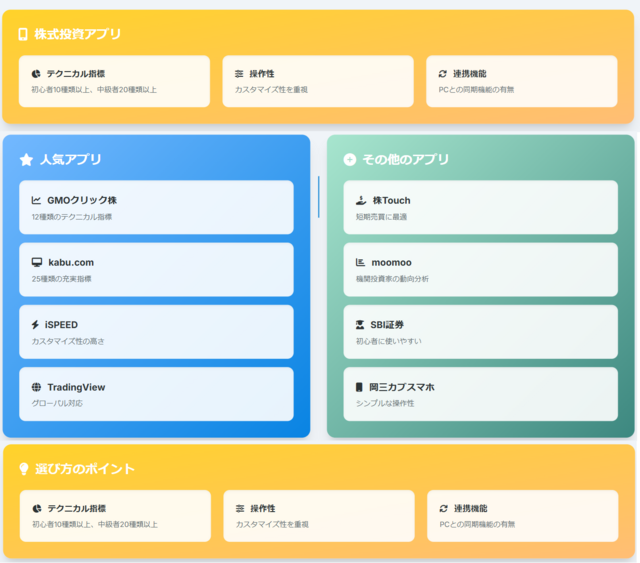Viewport: 640px width, 563px height.
Task: Select the 人気アプリ heading text
Action: tap(71, 160)
